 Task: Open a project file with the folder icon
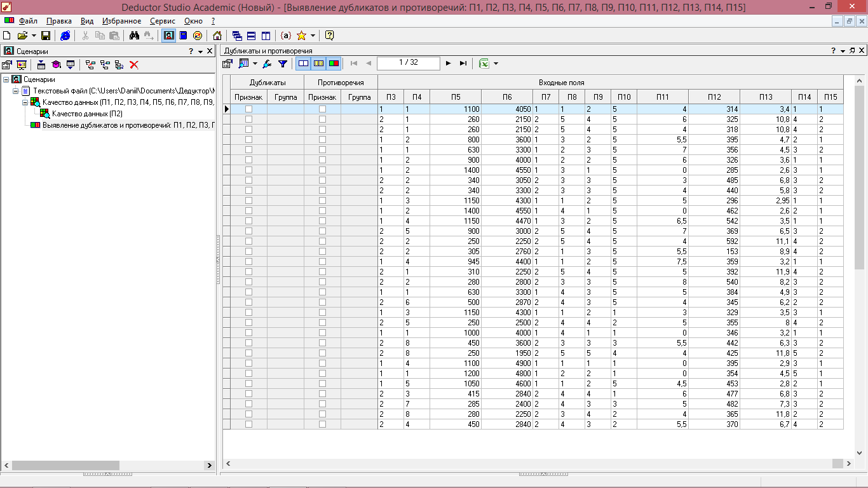22,36
